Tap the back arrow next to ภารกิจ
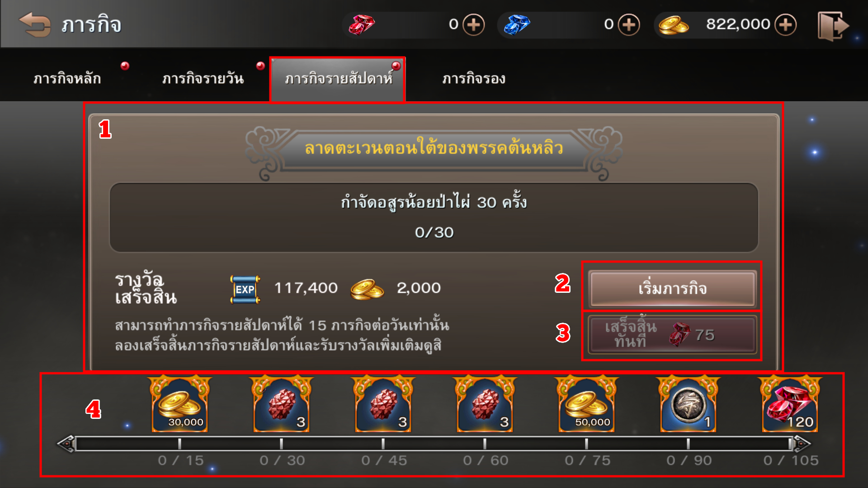Screen dimensions: 868x488 [x=35, y=24]
